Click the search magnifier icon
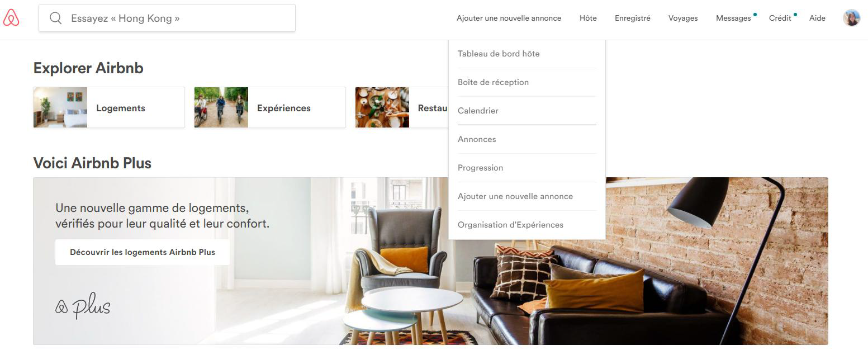 pyautogui.click(x=55, y=18)
